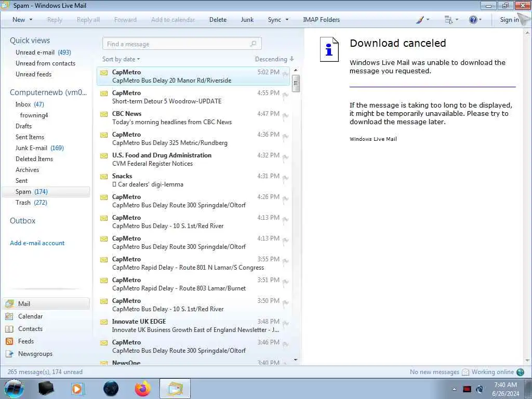Select CapMetro Rapid Delay Route 803 Lamar/Burnet
Viewport: 532px width, 399px height.
click(193, 284)
